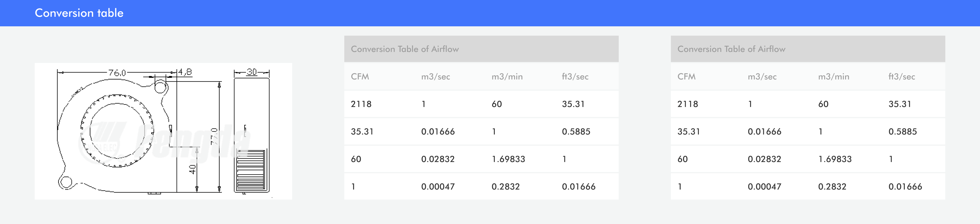Select the 0.2832 value in right table

(832, 186)
